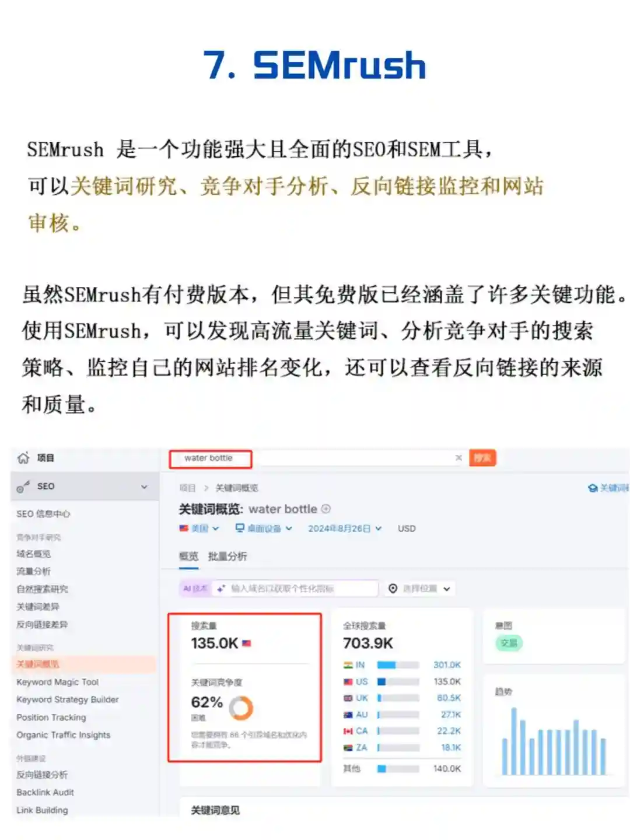The width and height of the screenshot is (630, 840).
Task: Switch to the 批量分析 tab
Action: tap(228, 556)
